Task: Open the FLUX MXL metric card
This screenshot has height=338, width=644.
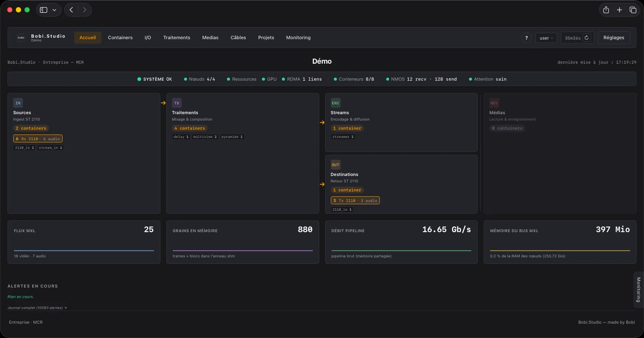Action: [84, 242]
